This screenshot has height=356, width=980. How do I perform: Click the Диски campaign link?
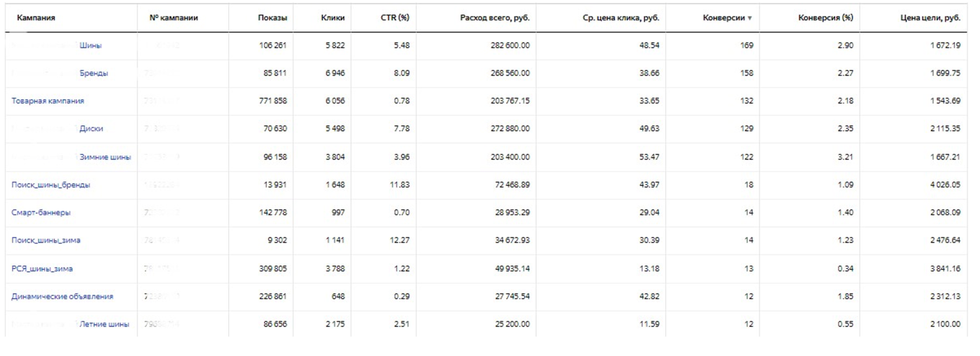[x=91, y=129]
